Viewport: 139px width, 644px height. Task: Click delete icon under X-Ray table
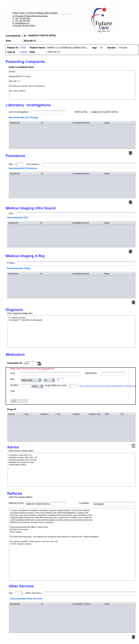pos(133,302)
